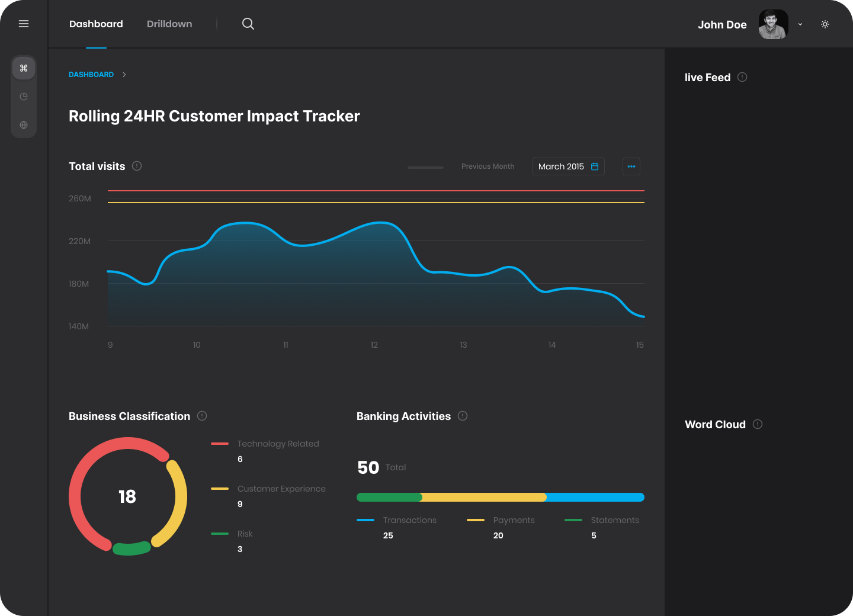Click the green donut chart segment
This screenshot has width=853, height=616.
tap(132, 549)
